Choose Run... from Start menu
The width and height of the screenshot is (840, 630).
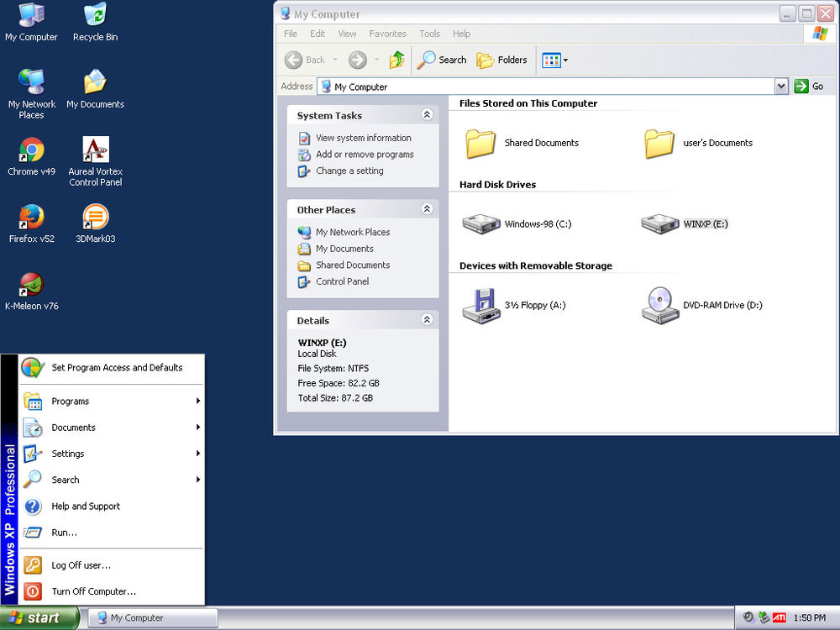111,533
